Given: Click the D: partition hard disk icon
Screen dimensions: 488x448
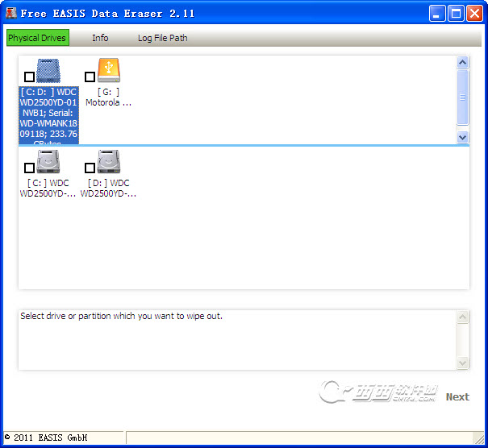Looking at the screenshot, I should pos(109,161).
